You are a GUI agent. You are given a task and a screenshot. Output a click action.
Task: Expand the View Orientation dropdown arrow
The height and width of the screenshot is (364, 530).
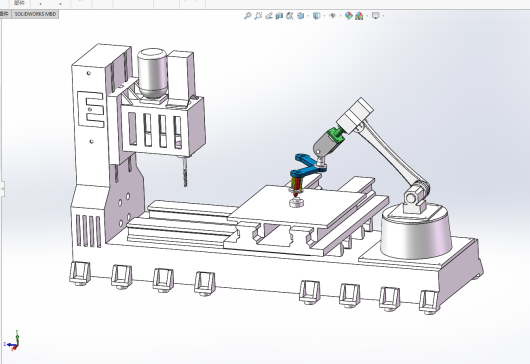pos(308,16)
